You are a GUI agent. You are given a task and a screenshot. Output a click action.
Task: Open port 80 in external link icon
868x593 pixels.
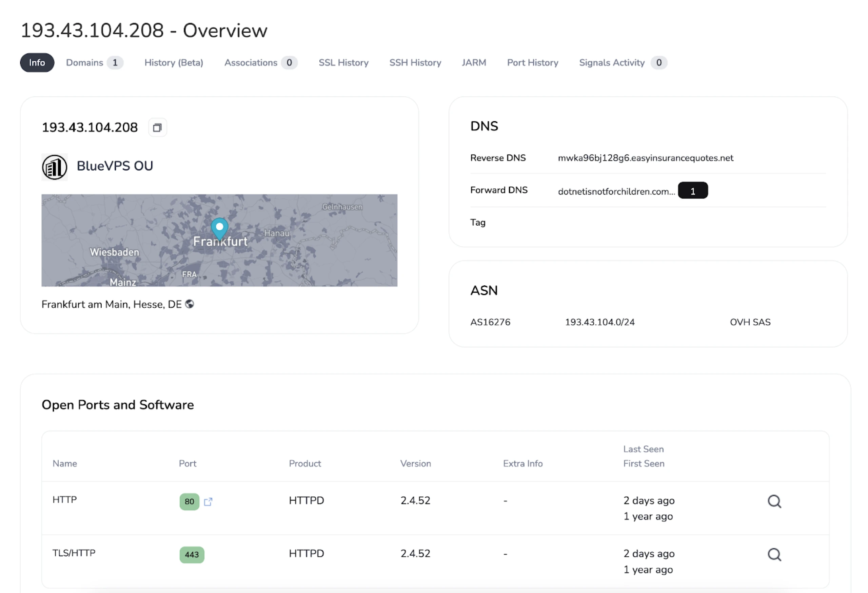point(208,501)
